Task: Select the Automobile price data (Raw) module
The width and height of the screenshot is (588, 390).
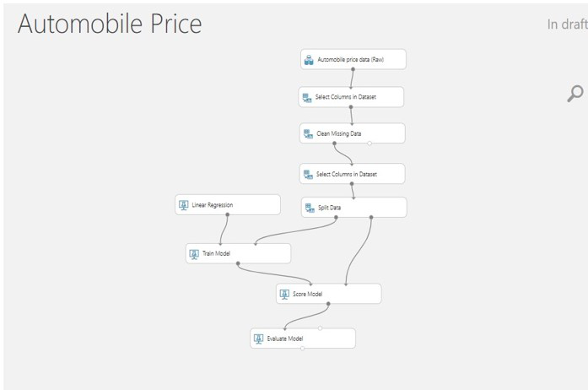Action: click(x=350, y=60)
